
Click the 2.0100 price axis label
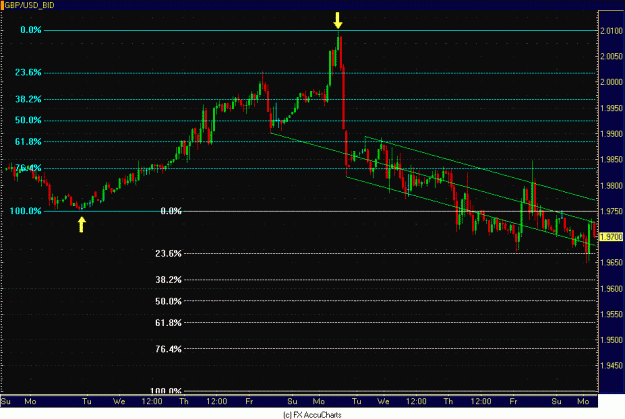611,31
